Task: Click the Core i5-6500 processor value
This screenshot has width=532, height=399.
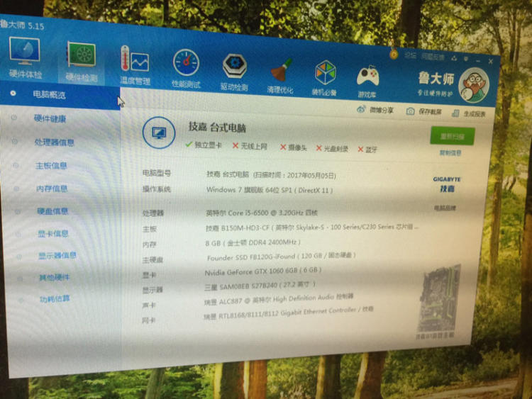Action: click(262, 213)
